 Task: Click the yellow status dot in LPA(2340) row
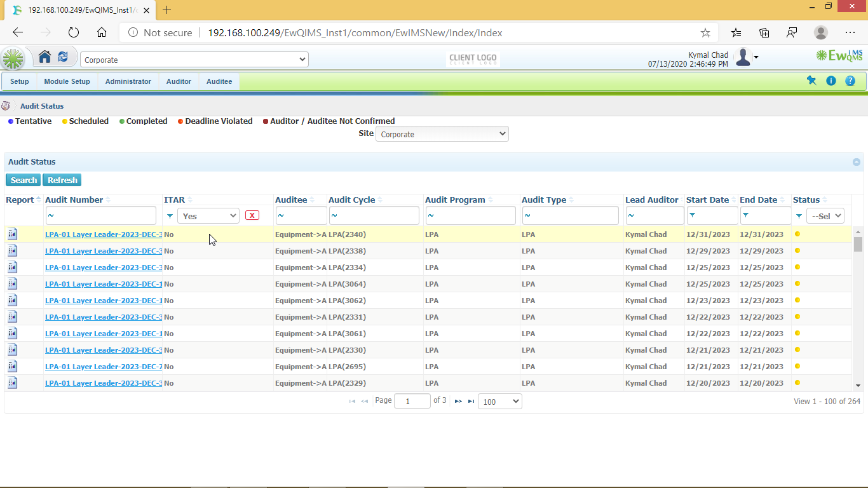[797, 234]
